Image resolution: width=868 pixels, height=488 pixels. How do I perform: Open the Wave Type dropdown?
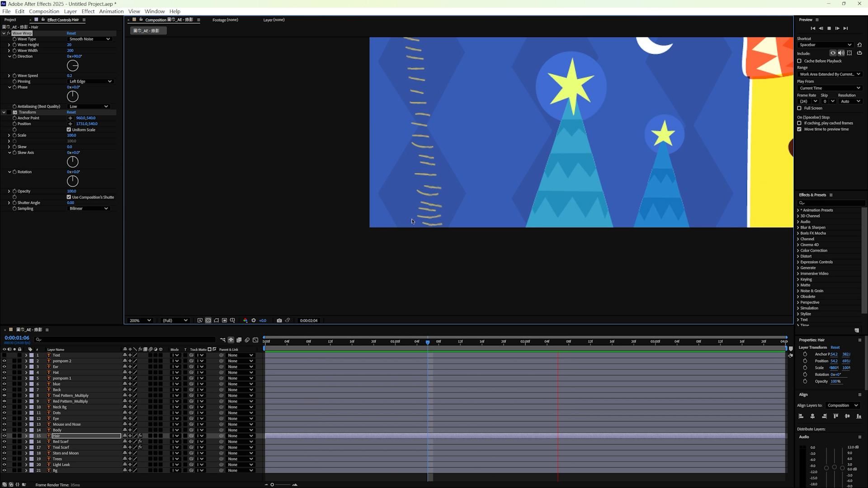90,39
